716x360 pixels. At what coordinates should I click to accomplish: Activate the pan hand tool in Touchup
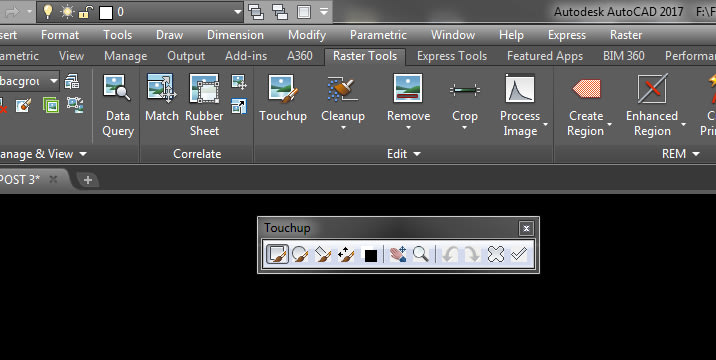(398, 254)
